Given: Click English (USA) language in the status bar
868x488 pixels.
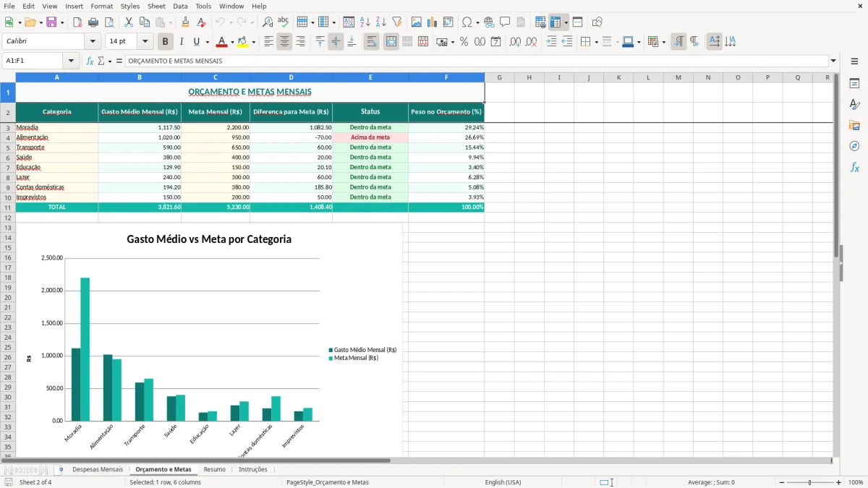Looking at the screenshot, I should (503, 482).
